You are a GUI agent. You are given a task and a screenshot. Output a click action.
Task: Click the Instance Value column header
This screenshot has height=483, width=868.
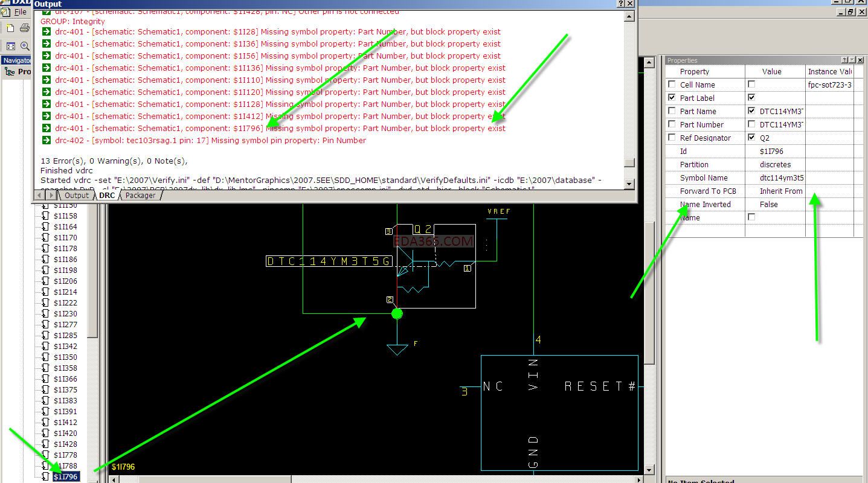tap(830, 71)
